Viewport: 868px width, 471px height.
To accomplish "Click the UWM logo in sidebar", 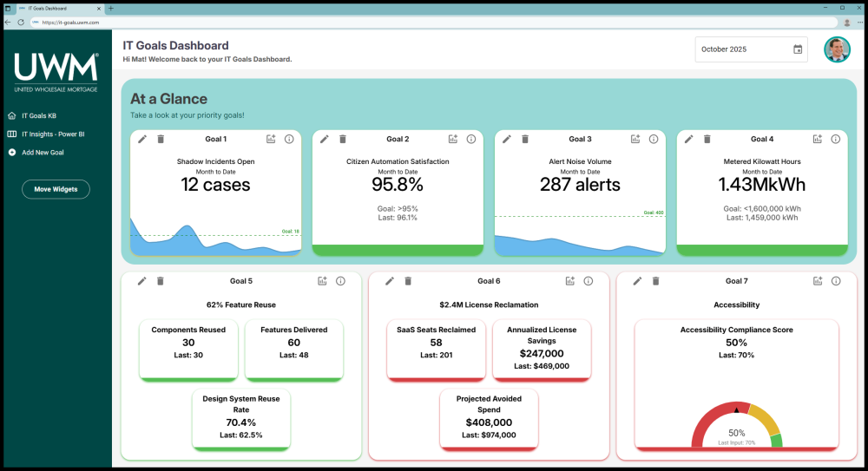I will click(56, 72).
